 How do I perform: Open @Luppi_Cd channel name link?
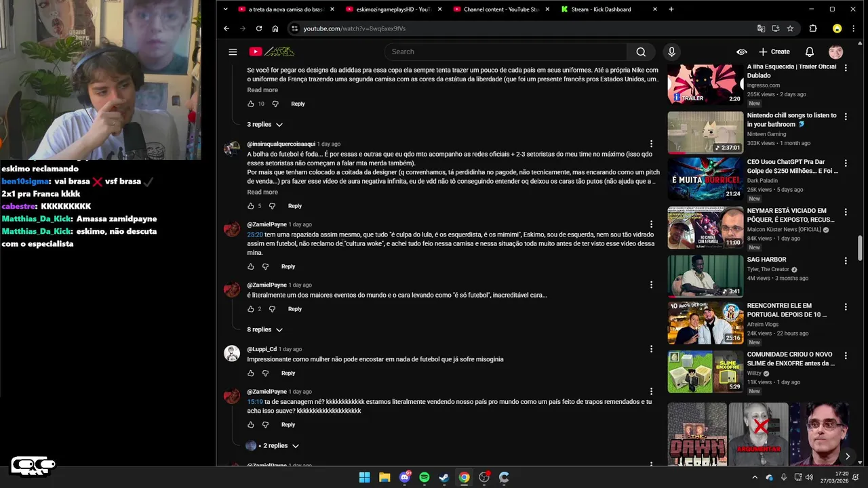[x=262, y=349]
